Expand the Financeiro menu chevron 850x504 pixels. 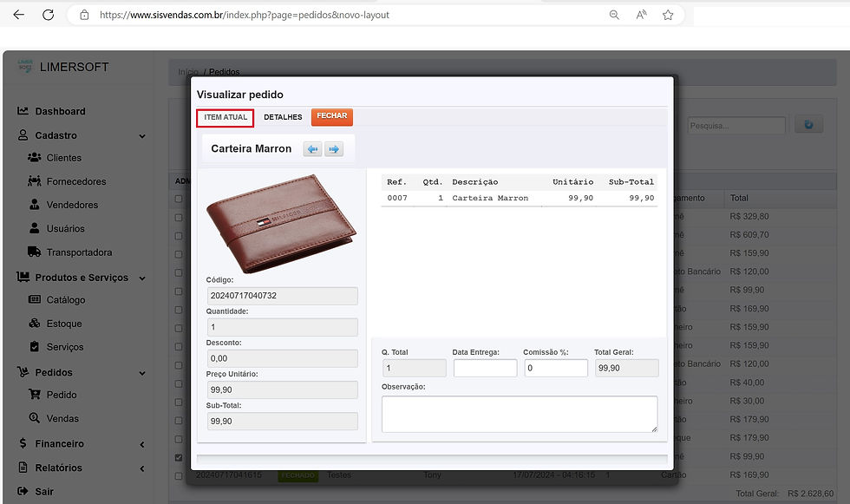click(142, 444)
